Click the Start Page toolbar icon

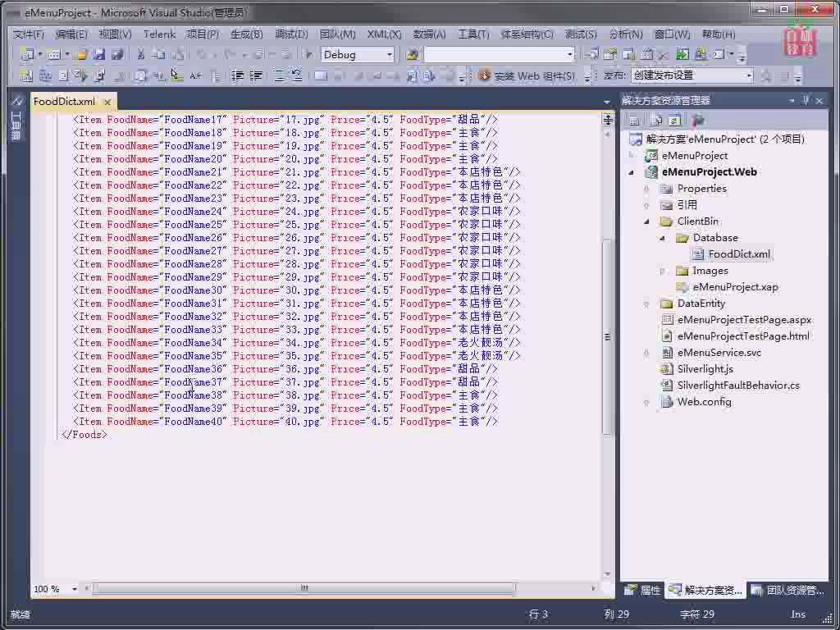click(682, 54)
